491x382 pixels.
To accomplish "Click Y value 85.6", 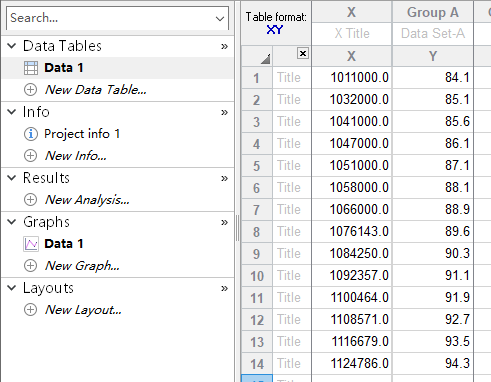I will point(433,122).
